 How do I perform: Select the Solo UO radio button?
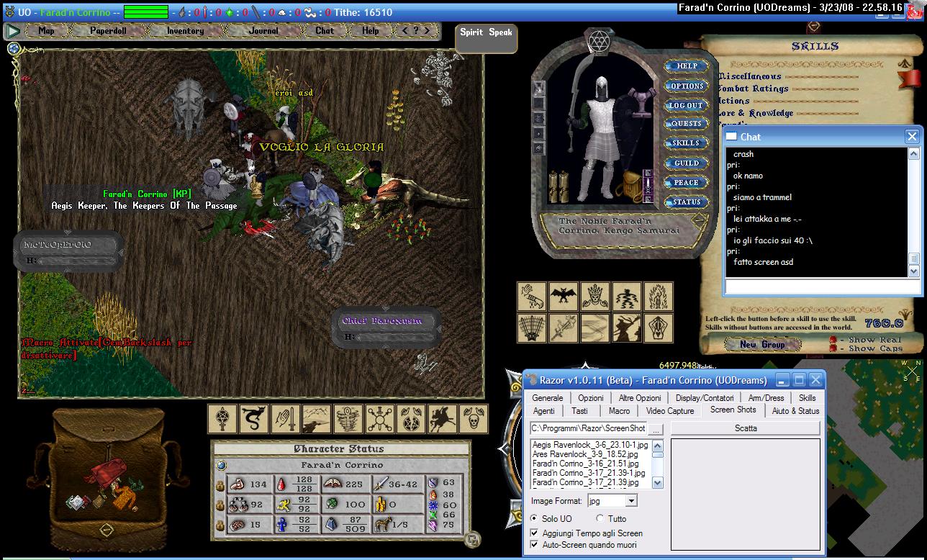534,518
